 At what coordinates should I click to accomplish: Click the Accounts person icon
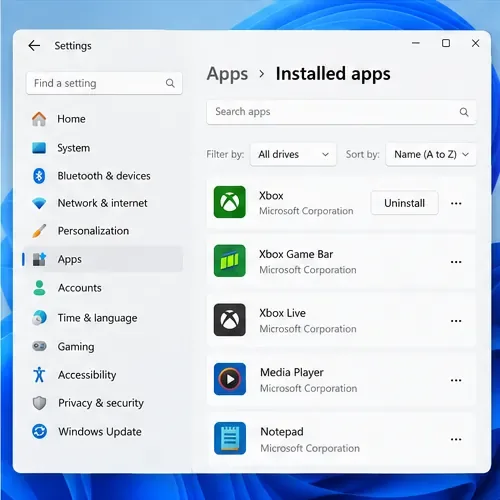(x=39, y=288)
